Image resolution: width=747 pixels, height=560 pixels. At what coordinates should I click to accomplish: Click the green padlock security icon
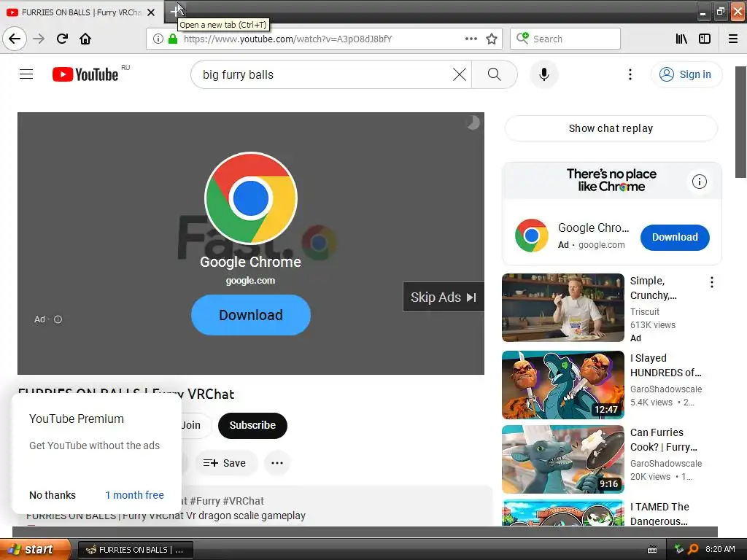pyautogui.click(x=173, y=39)
